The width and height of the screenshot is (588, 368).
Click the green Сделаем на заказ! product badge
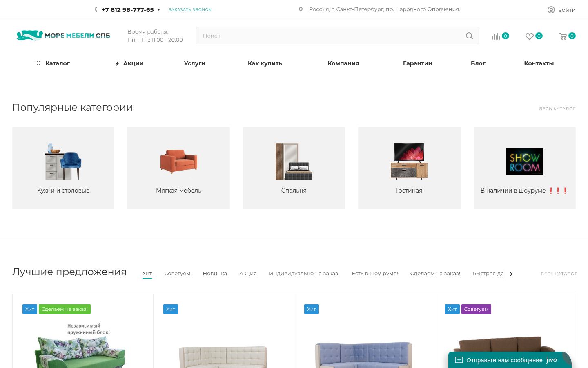[65, 309]
